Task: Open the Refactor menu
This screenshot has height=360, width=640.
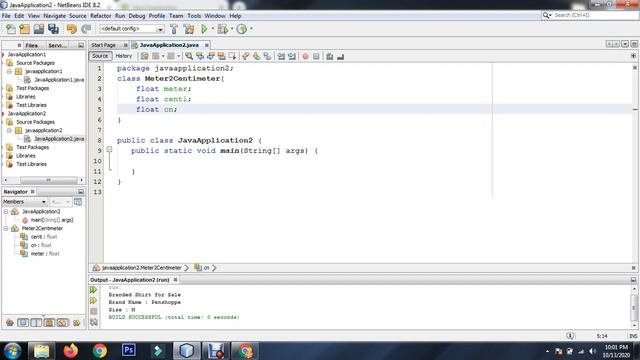Action: pyautogui.click(x=100, y=16)
